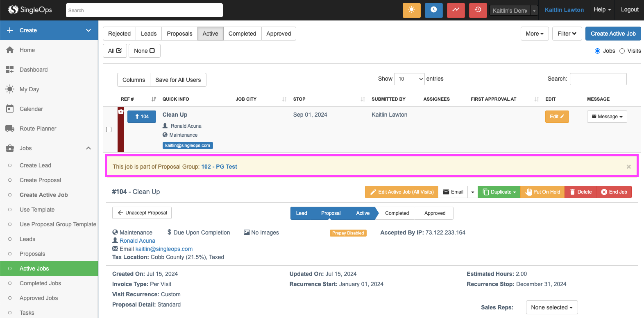Click the red trend chart icon
Viewport: 644px width, 318px height.
[456, 10]
